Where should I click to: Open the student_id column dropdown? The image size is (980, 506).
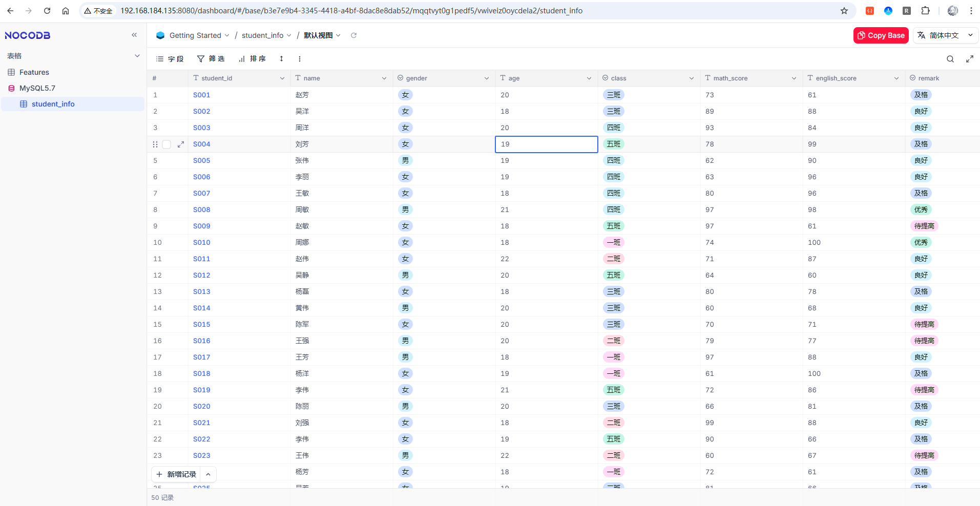[x=282, y=78]
